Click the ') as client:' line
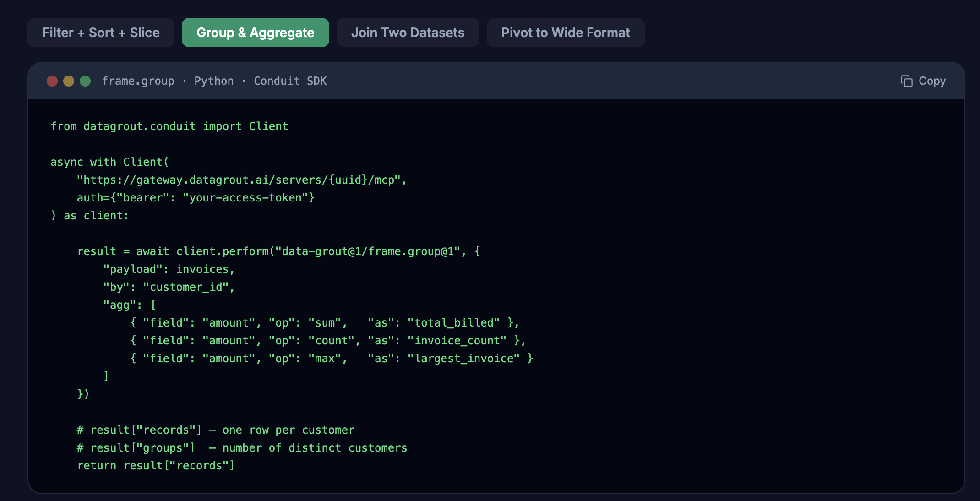The height and width of the screenshot is (501, 980). (x=90, y=216)
